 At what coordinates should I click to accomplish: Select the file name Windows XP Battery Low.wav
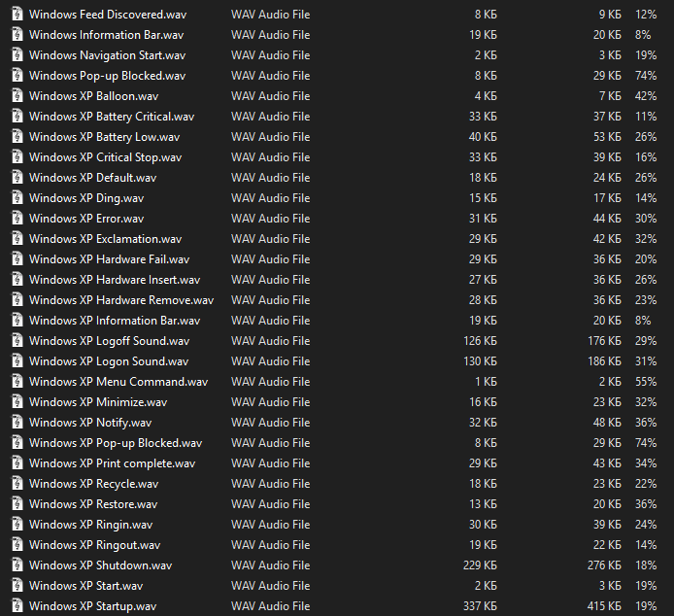pyautogui.click(x=105, y=137)
